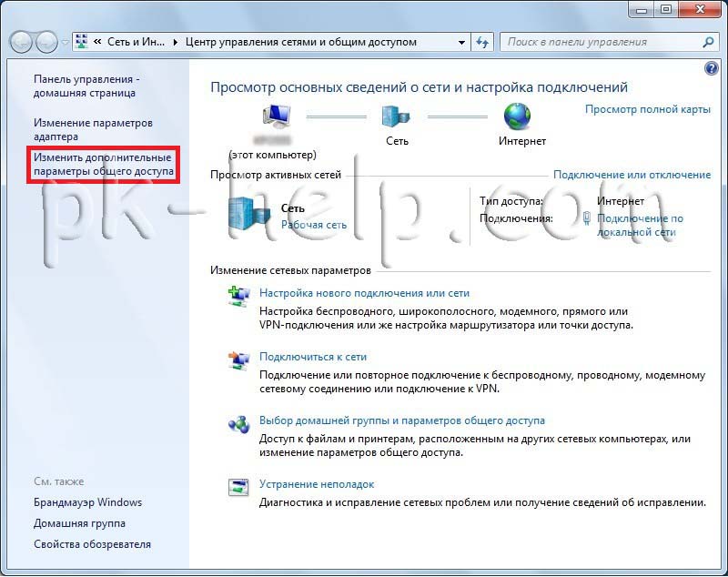Expand the arrow after 'Сеть и Ин...' breadcrumb
The image size is (728, 577).
[x=176, y=42]
